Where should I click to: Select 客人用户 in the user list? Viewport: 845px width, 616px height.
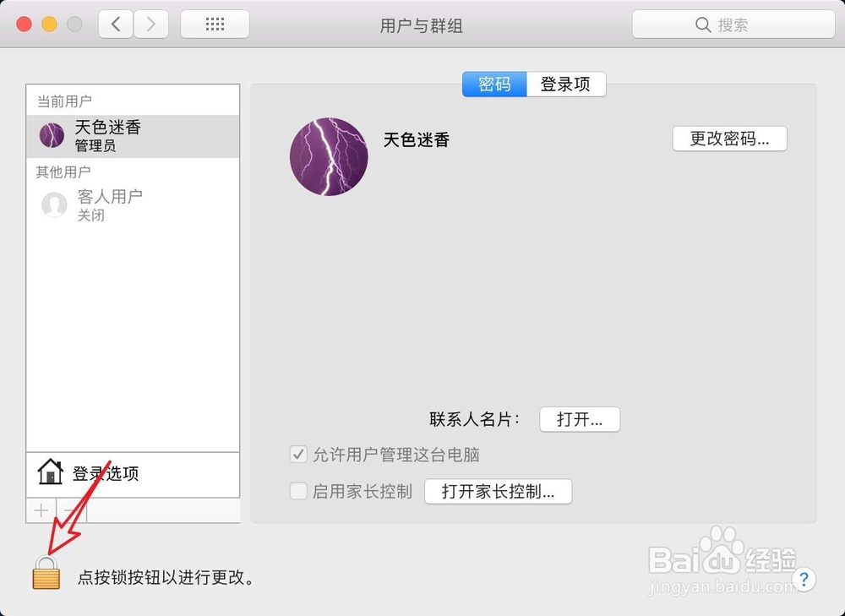pyautogui.click(x=133, y=204)
